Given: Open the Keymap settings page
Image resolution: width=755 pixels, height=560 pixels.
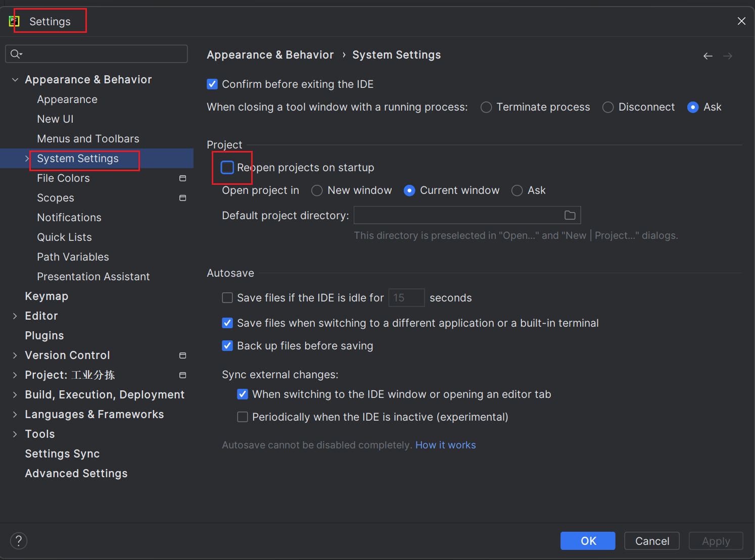Looking at the screenshot, I should (46, 296).
